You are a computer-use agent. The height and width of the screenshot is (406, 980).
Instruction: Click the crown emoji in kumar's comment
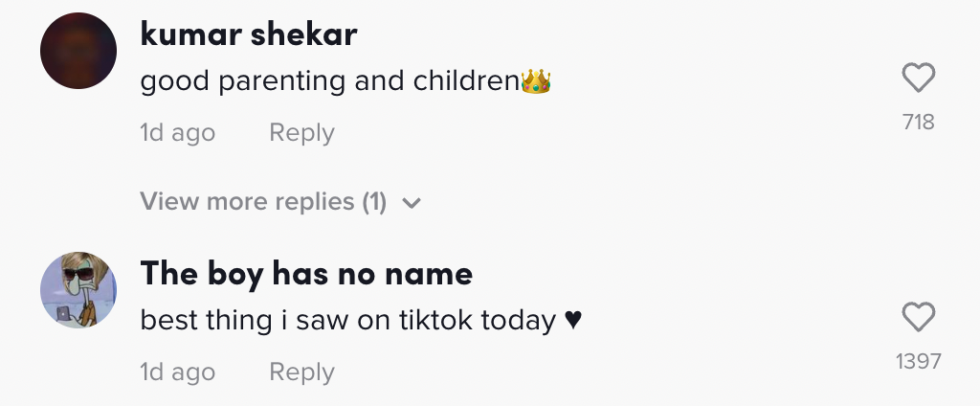coord(536,82)
